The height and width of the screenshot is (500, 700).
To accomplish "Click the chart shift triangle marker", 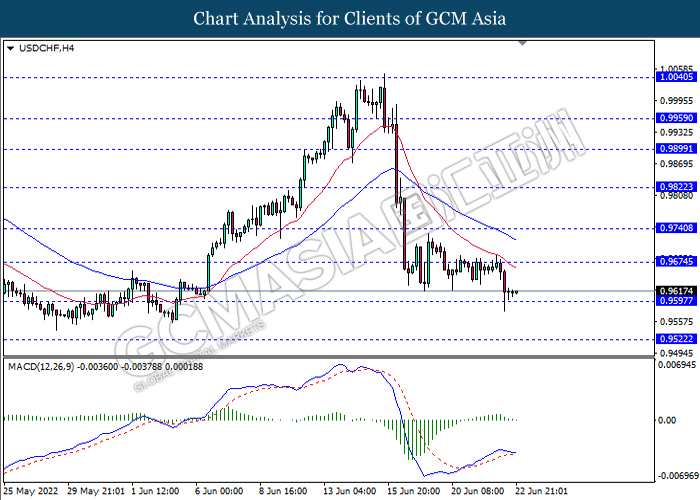I will [x=522, y=43].
